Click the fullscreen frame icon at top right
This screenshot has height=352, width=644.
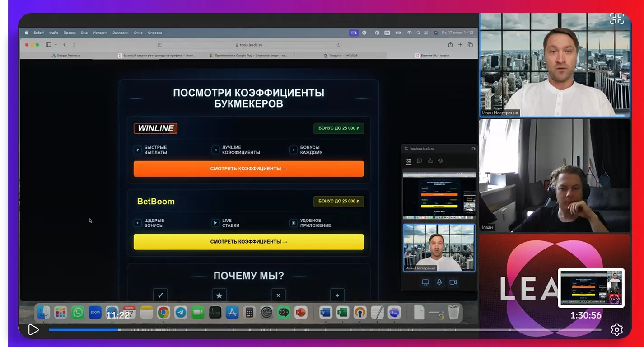pyautogui.click(x=617, y=19)
